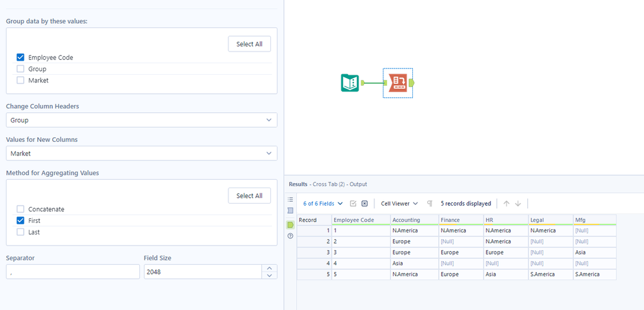Click the Cross Tab output anchor
644x310 pixels.
412,83
